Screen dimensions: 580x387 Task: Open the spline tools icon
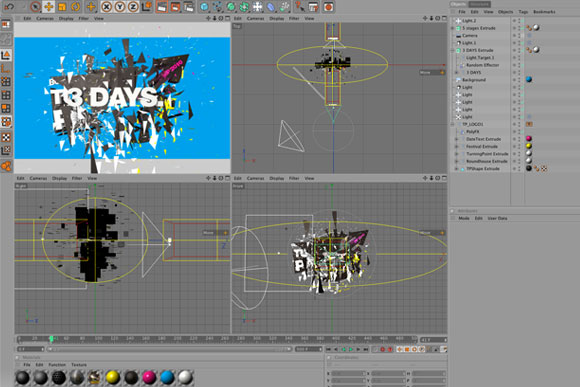coord(218,6)
